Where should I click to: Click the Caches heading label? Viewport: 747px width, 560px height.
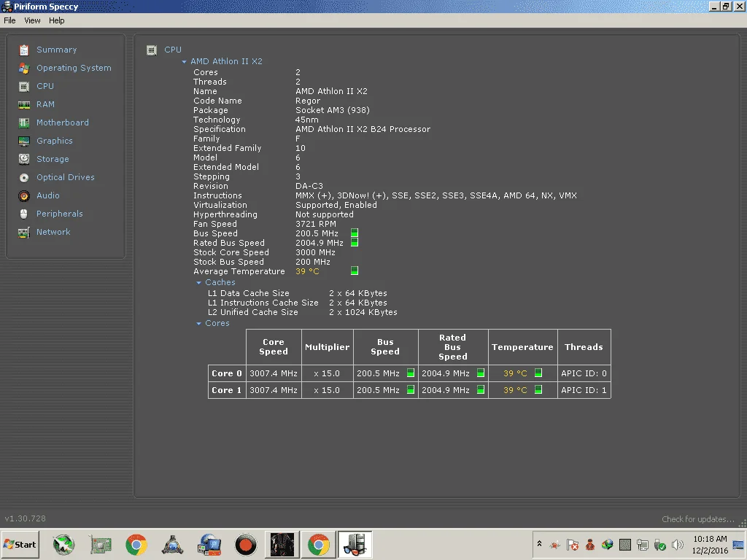pyautogui.click(x=220, y=282)
